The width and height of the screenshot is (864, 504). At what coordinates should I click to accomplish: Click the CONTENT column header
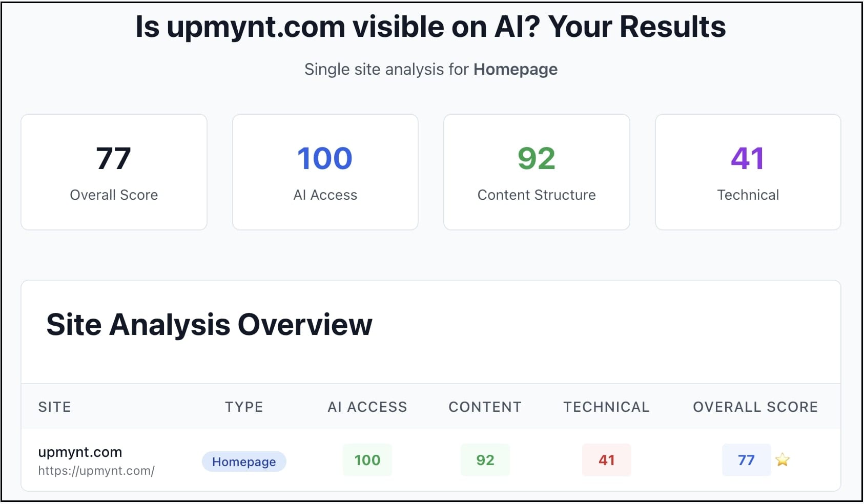coord(485,407)
